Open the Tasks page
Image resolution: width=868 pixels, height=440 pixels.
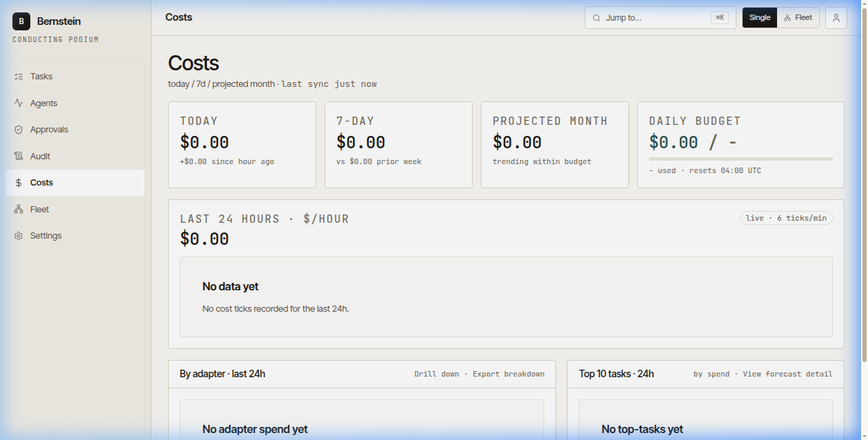(76, 77)
